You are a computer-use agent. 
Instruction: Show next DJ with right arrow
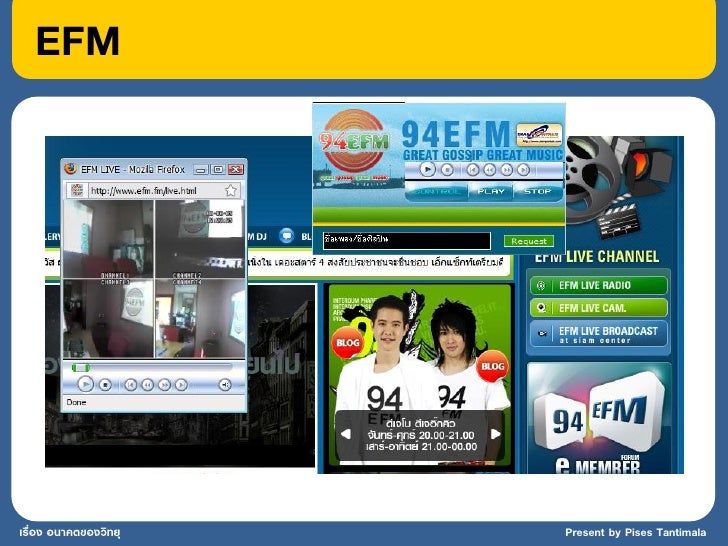tap(496, 434)
